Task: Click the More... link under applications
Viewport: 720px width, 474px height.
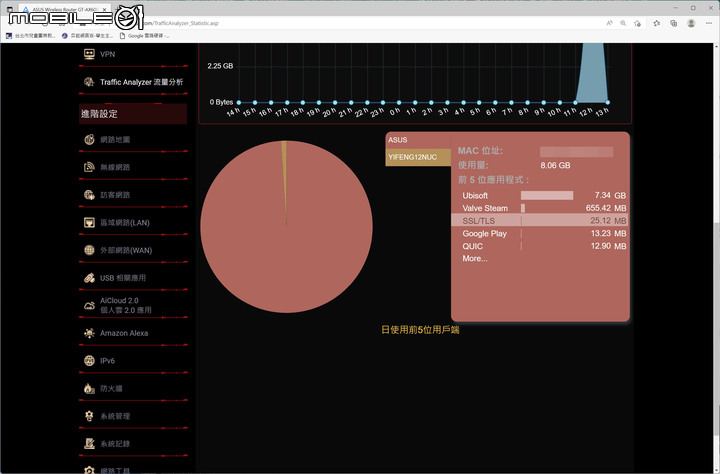Action: coord(475,259)
